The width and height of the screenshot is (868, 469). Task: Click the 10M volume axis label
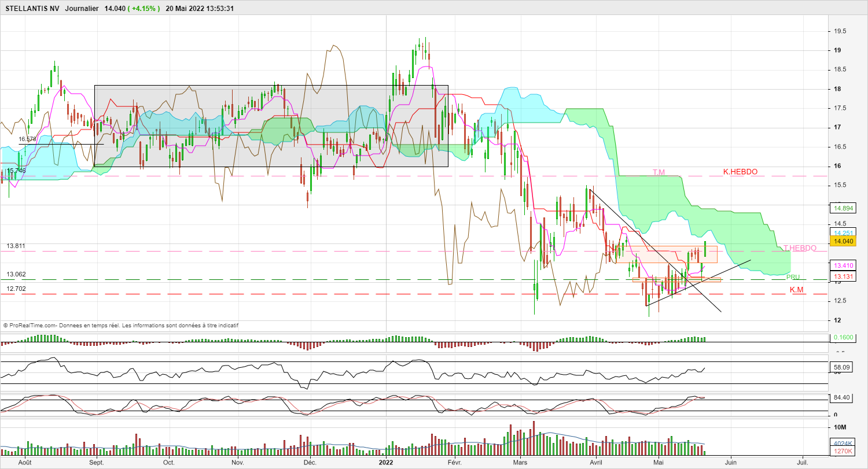pyautogui.click(x=839, y=427)
